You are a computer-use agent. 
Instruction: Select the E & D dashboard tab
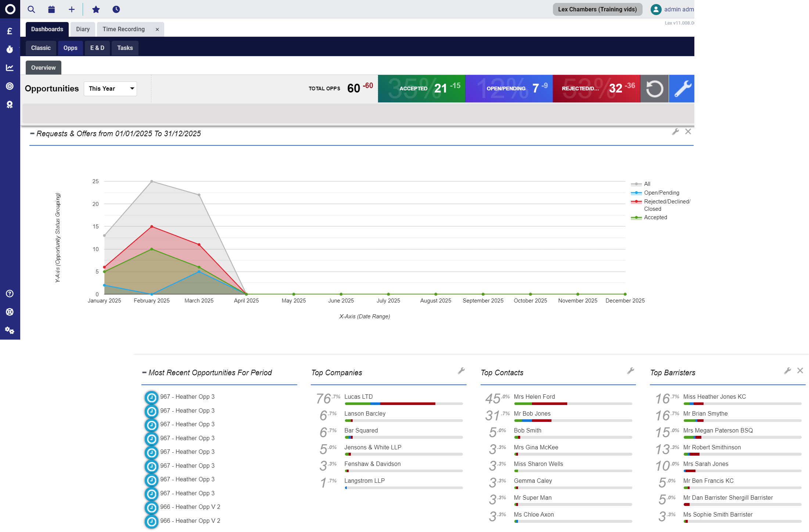97,48
